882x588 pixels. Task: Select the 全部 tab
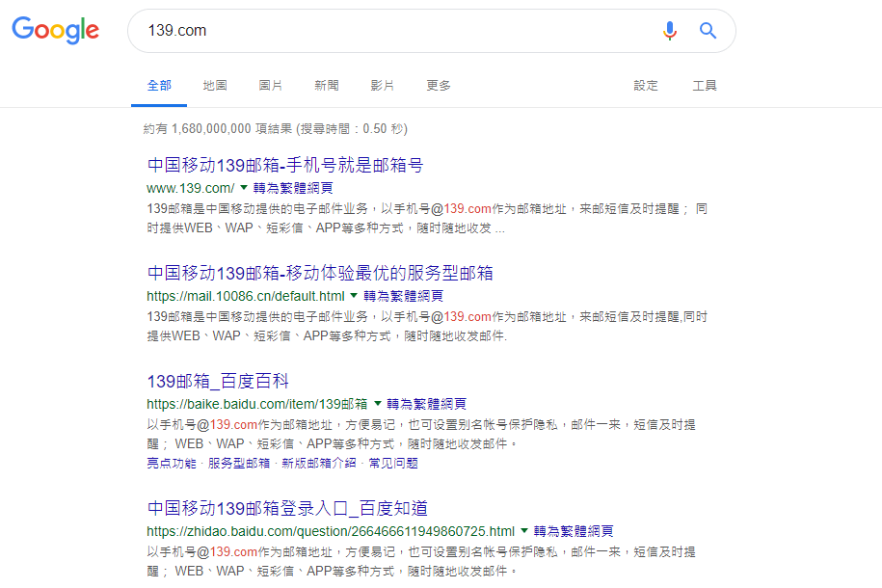(159, 86)
